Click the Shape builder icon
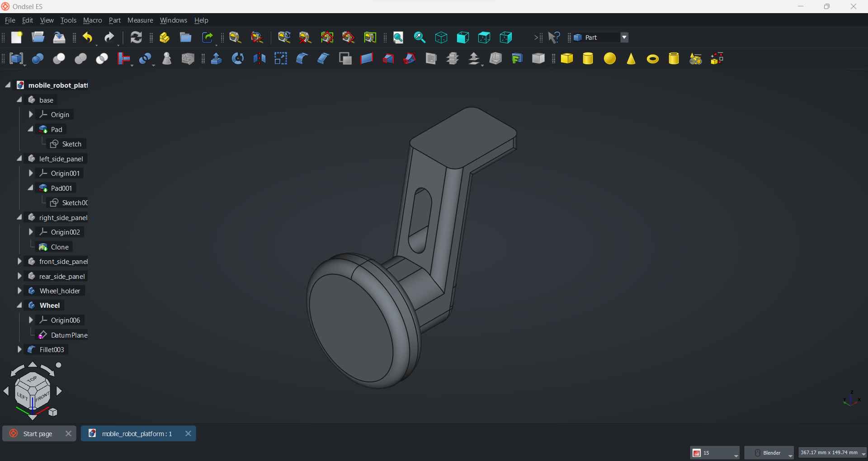 point(717,59)
